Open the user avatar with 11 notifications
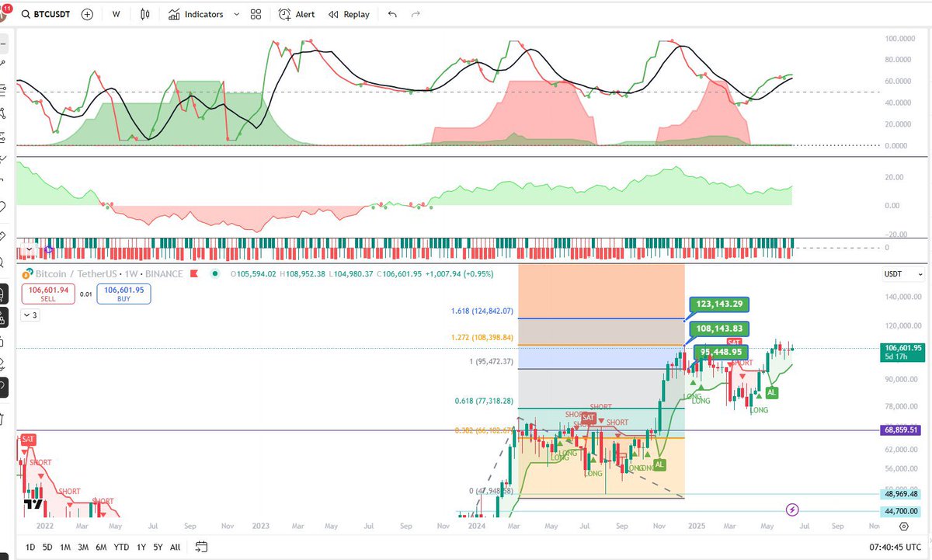The height and width of the screenshot is (560, 932). click(5, 12)
